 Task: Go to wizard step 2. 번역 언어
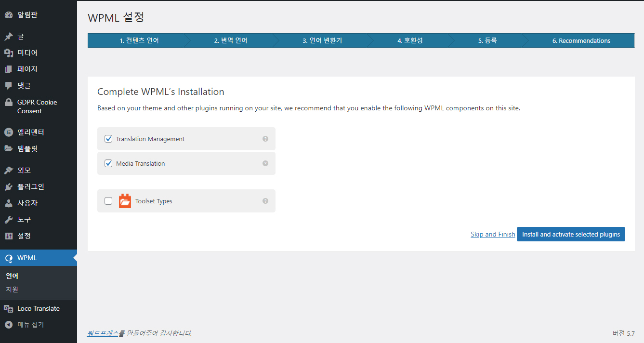[x=231, y=40]
